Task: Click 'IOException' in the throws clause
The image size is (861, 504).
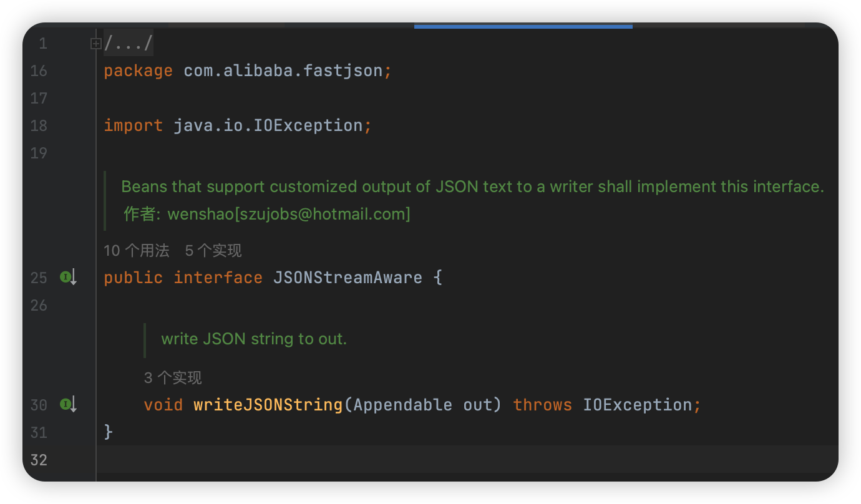Action: coord(638,405)
